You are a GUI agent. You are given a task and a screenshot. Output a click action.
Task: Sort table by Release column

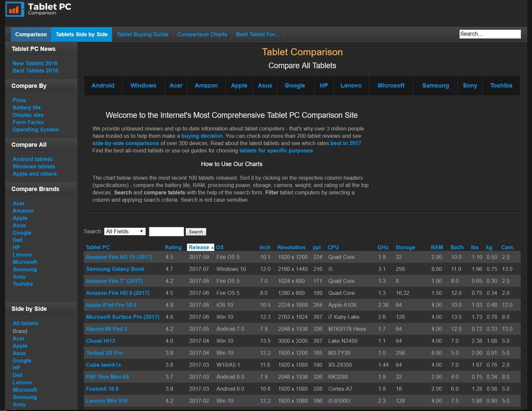(200, 247)
